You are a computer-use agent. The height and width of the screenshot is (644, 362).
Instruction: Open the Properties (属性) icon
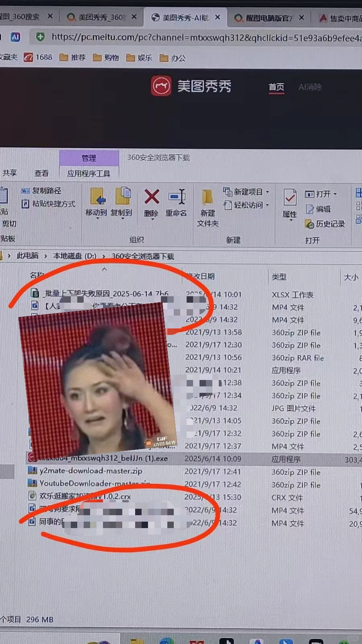pos(290,197)
